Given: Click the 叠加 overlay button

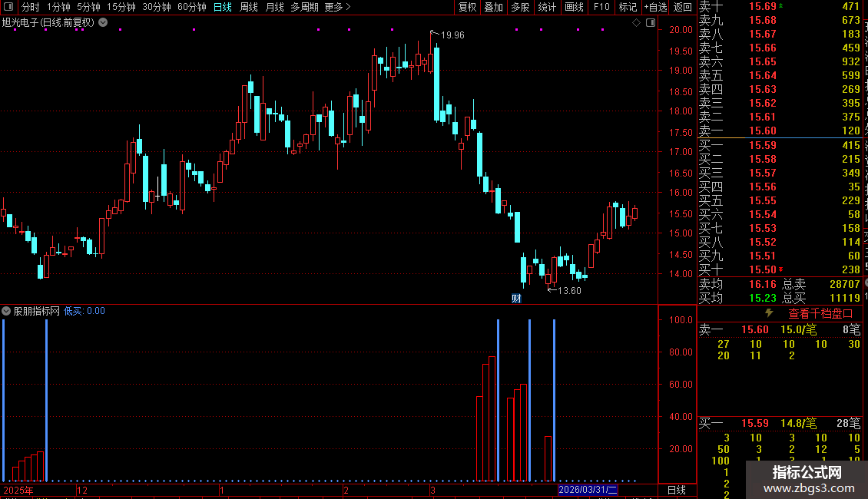Looking at the screenshot, I should pos(494,7).
